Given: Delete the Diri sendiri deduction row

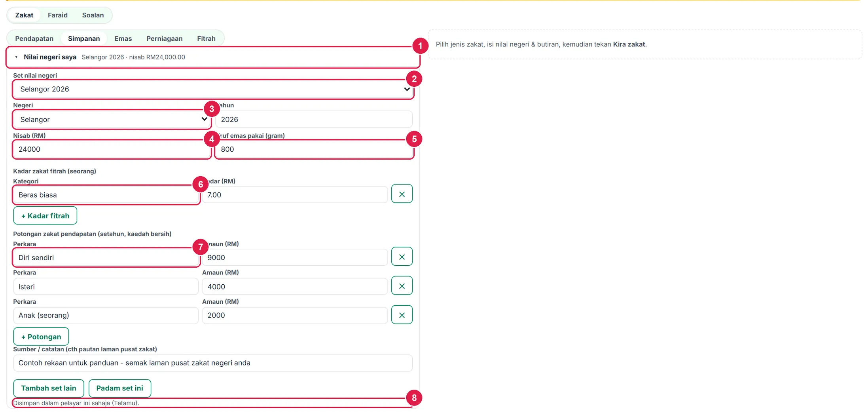Looking at the screenshot, I should pos(402,257).
